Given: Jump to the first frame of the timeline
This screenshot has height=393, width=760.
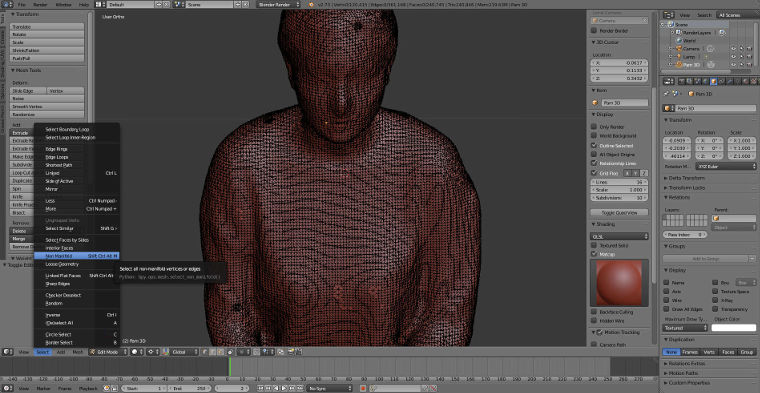Looking at the screenshot, I should (x=260, y=388).
